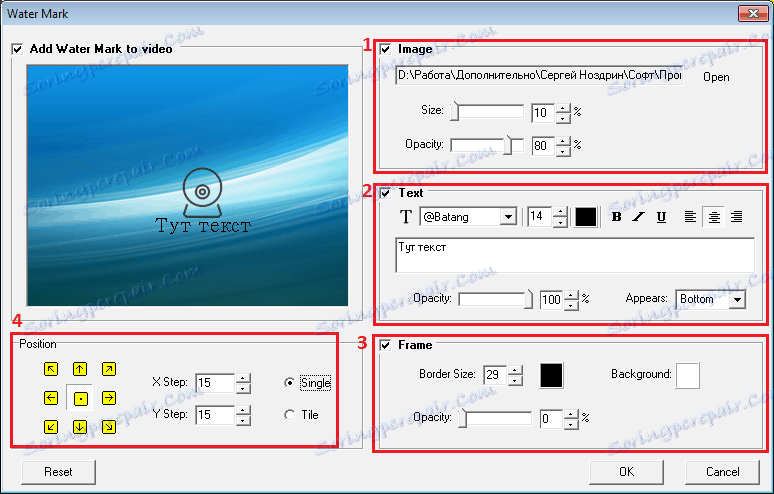Screen dimensions: 774x494
Task: Click the text Opacity slider handle
Action: [529, 300]
